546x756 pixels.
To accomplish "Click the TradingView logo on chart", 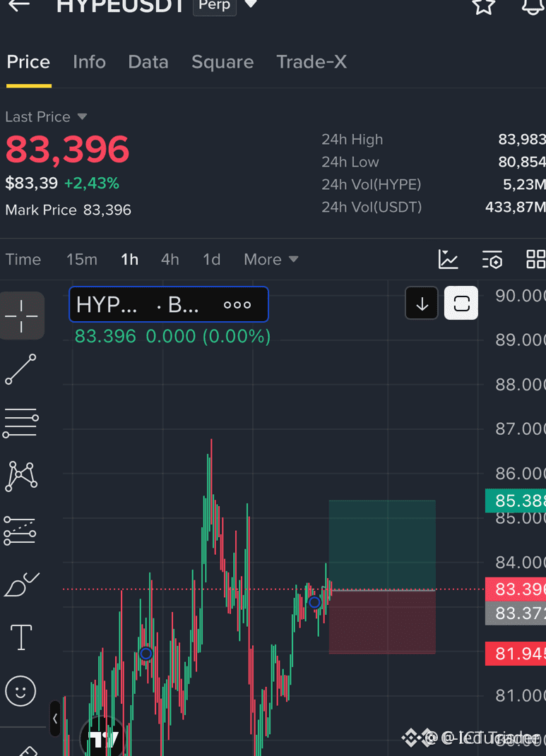I will tap(102, 738).
